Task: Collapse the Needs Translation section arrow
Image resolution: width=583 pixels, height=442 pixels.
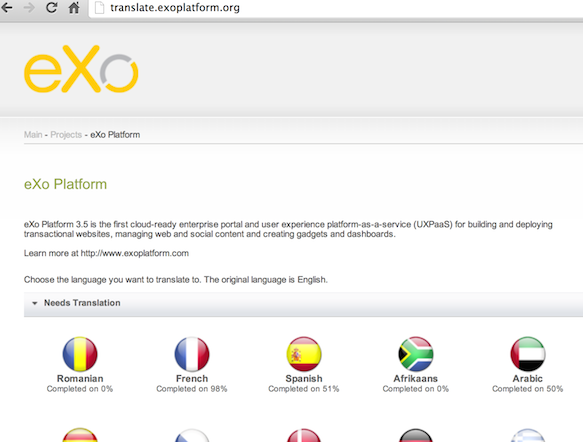Action: point(35,303)
